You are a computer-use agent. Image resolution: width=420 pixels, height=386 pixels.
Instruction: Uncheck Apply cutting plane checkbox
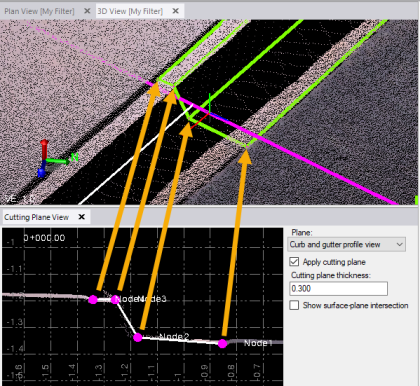point(294,262)
